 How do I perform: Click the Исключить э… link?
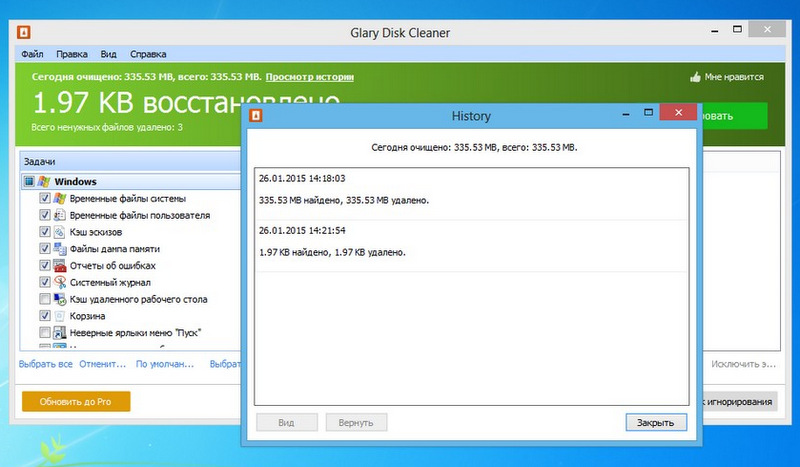pos(743,364)
